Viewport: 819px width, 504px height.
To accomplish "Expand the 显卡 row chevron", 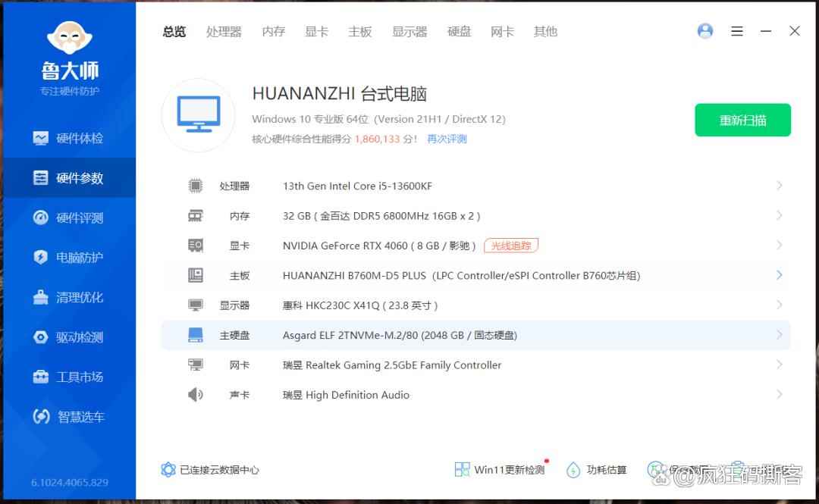I will tap(780, 245).
